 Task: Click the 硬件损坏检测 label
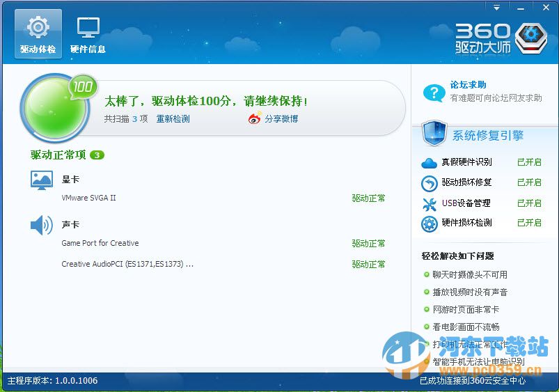[466, 223]
